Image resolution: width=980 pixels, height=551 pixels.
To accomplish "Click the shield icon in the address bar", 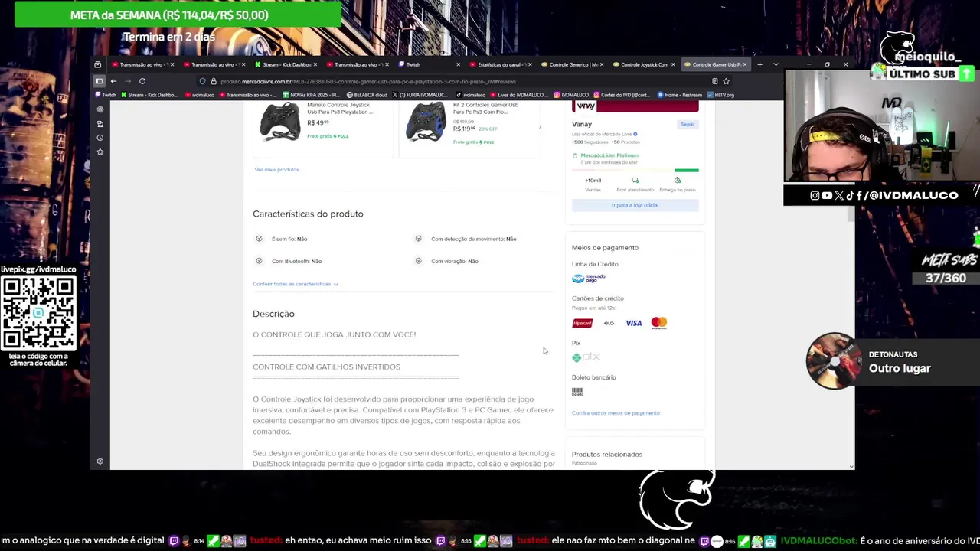I will point(203,81).
